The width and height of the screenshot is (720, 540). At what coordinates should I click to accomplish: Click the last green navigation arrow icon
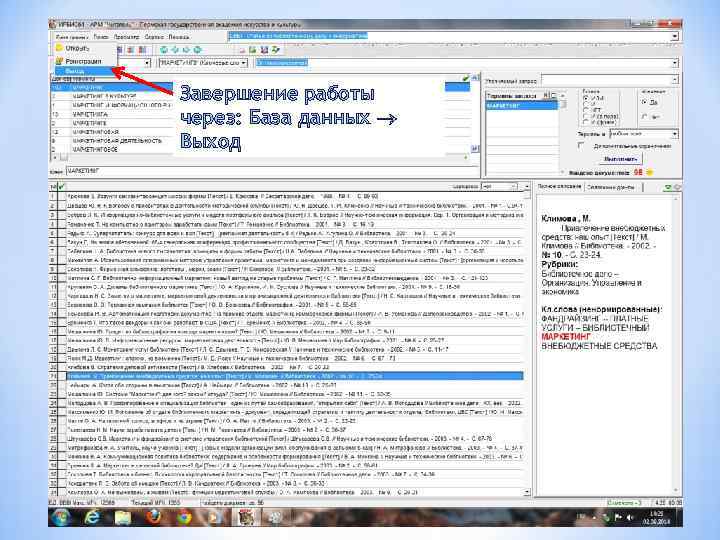tap(197, 50)
